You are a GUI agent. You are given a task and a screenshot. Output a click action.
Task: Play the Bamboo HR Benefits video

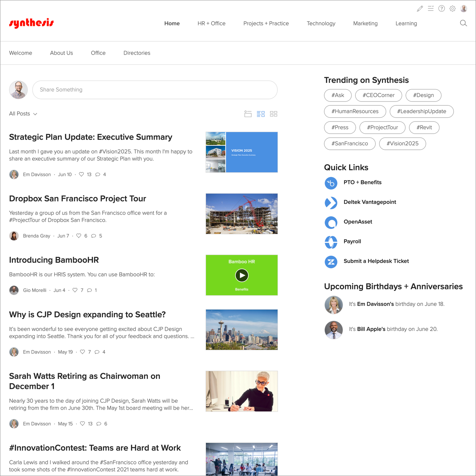[x=242, y=275]
